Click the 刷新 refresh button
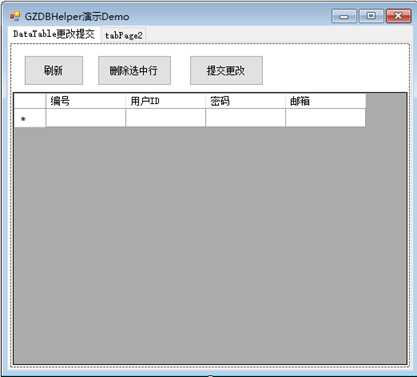 54,70
